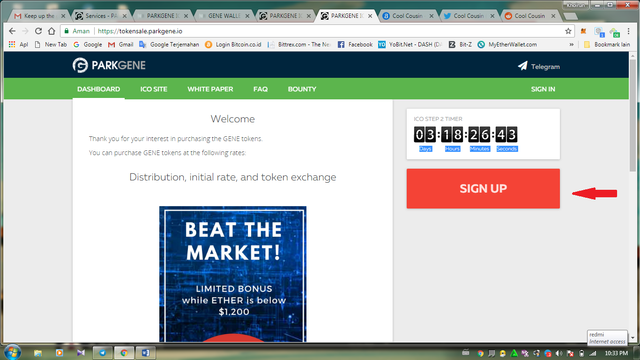Click the green cloud extension icon

615,32
